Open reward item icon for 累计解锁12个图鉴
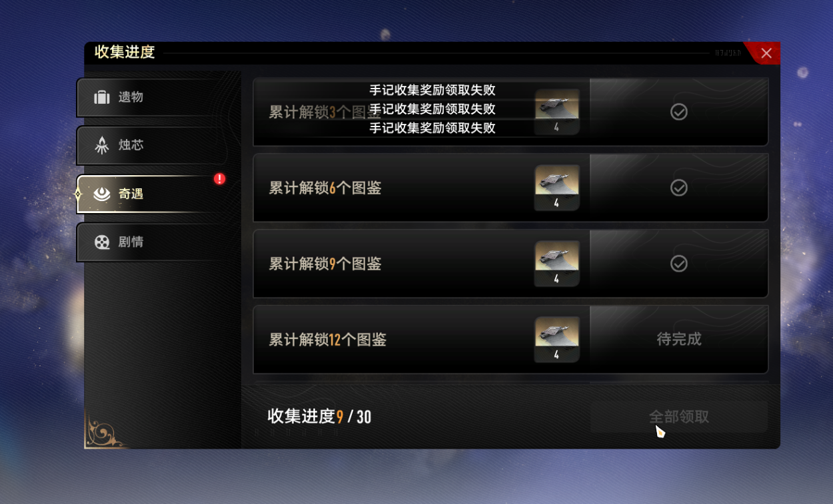The height and width of the screenshot is (504, 833). pyautogui.click(x=556, y=340)
